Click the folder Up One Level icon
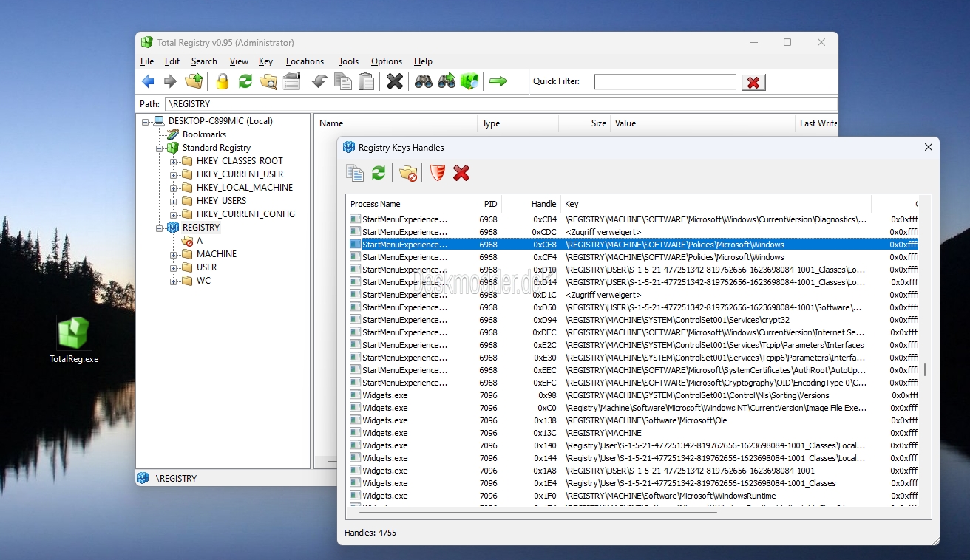This screenshot has height=560, width=970. [x=194, y=81]
